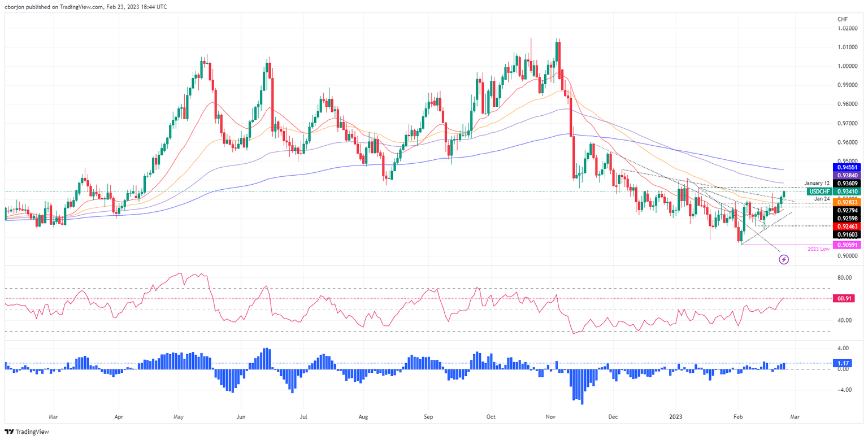Click the 0.96000 price axis label
This screenshot has height=440, width=868.
(x=849, y=142)
